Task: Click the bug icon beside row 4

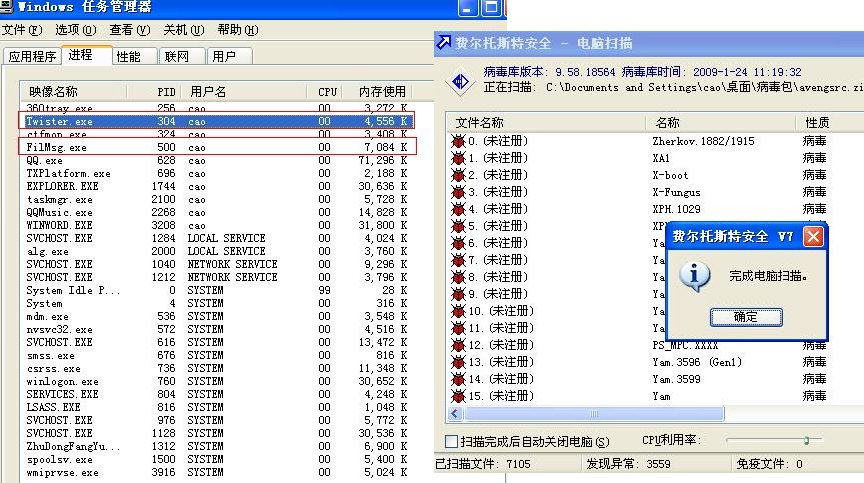Action: 458,209
